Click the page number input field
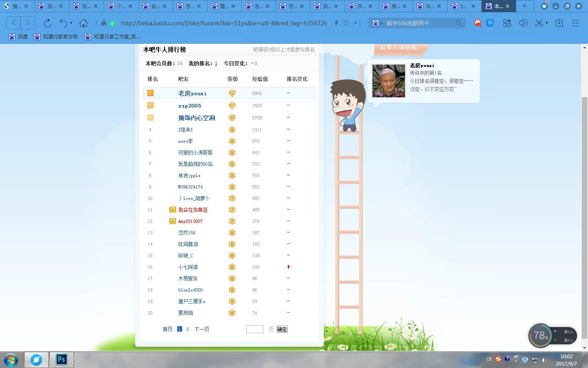This screenshot has height=368, width=588. point(254,329)
